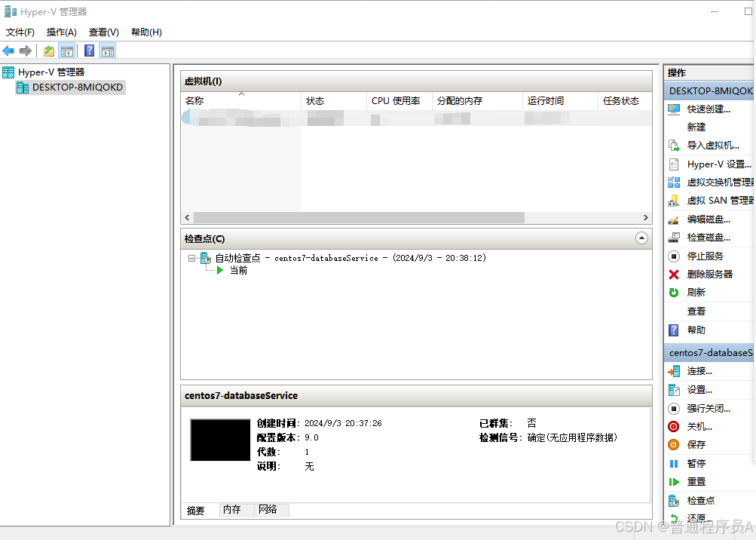Collapse the 检查点 panel with round arrow
756x540 pixels.
pos(641,238)
